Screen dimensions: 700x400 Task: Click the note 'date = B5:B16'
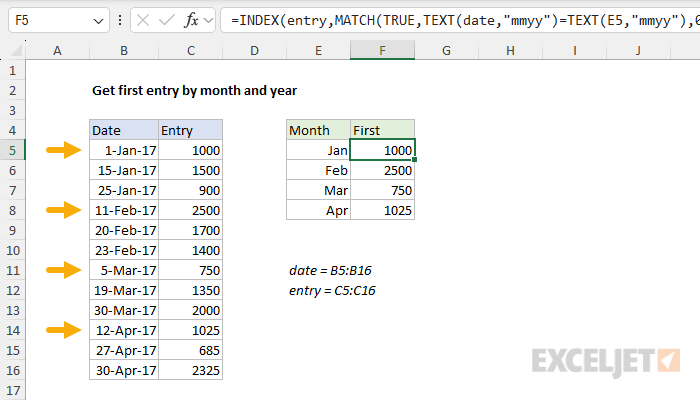(x=330, y=271)
